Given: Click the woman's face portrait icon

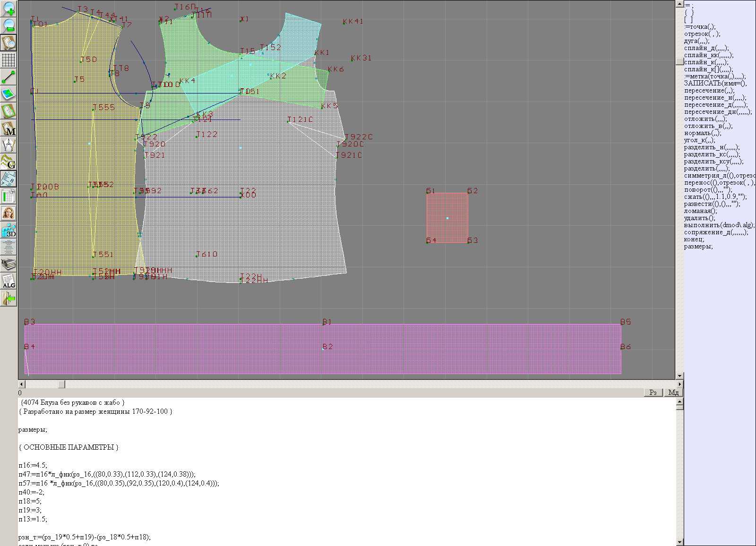Looking at the screenshot, I should pyautogui.click(x=9, y=213).
